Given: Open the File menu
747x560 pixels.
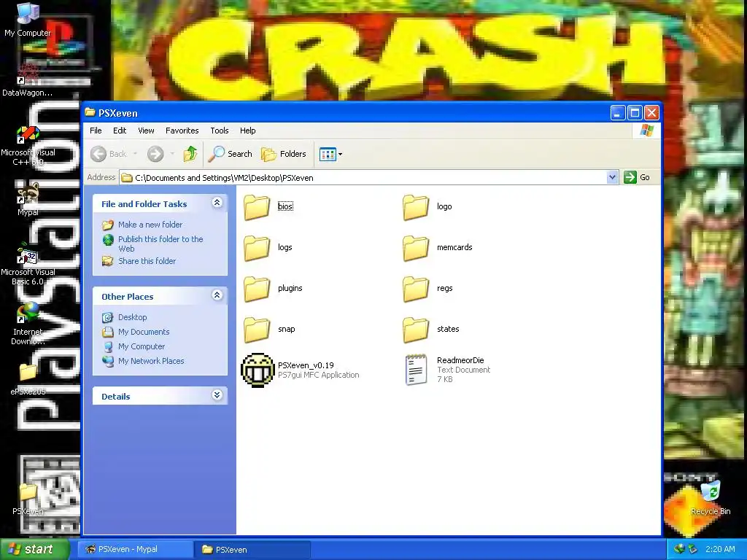Looking at the screenshot, I should click(x=96, y=131).
